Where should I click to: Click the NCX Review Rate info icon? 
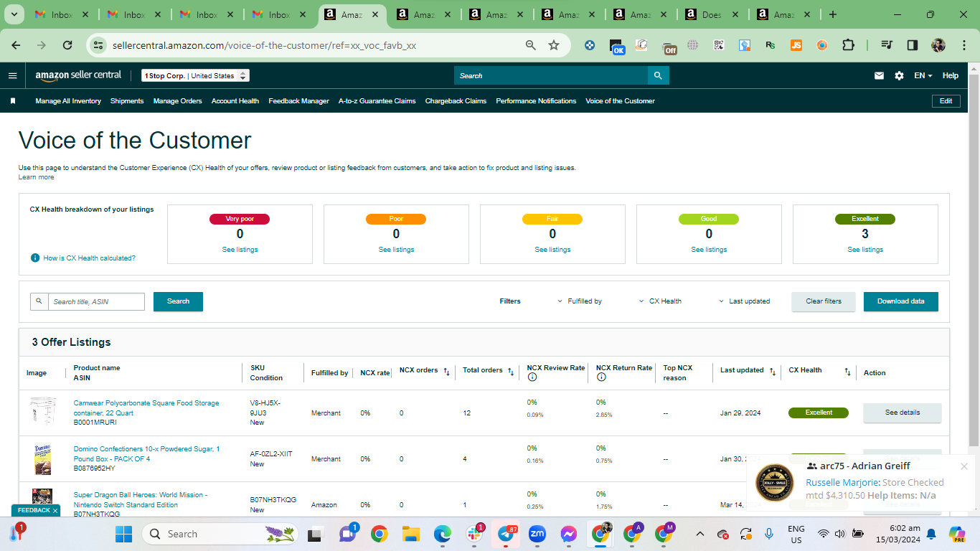532,377
